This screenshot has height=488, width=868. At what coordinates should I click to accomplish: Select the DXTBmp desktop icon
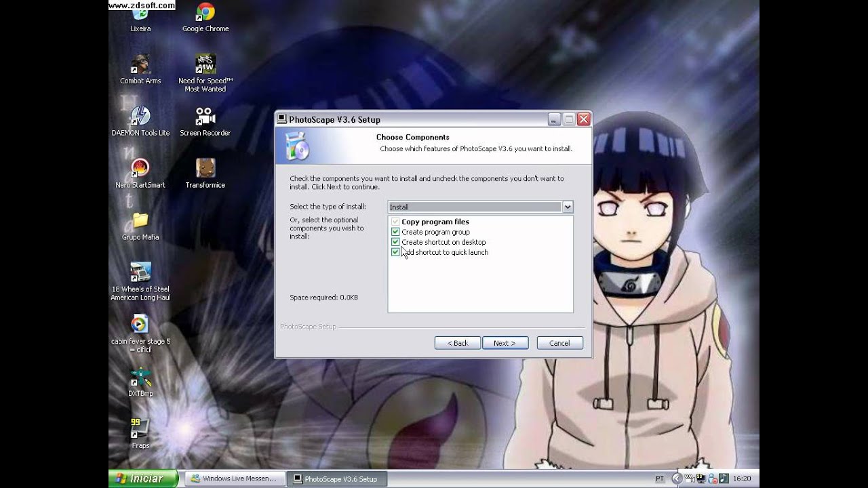(140, 382)
